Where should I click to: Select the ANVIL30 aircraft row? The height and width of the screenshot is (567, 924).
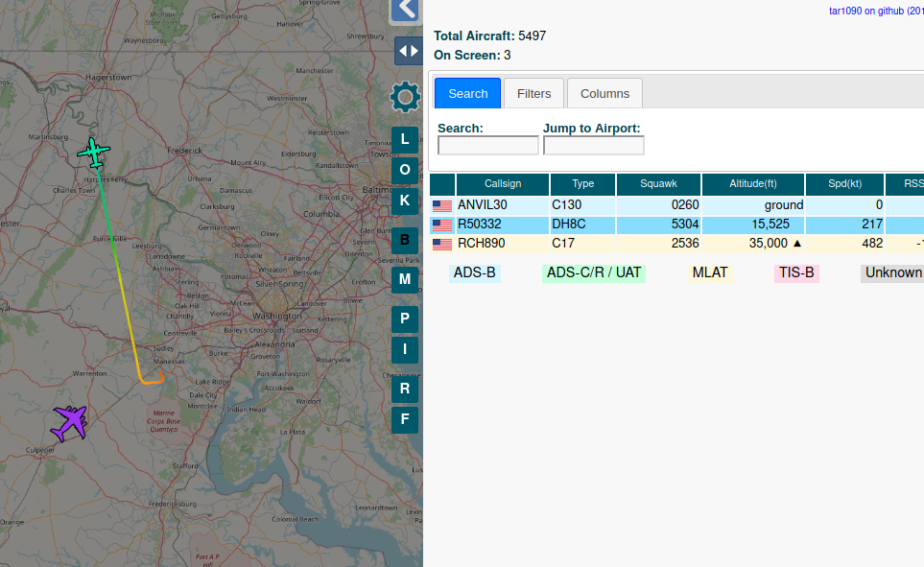676,205
